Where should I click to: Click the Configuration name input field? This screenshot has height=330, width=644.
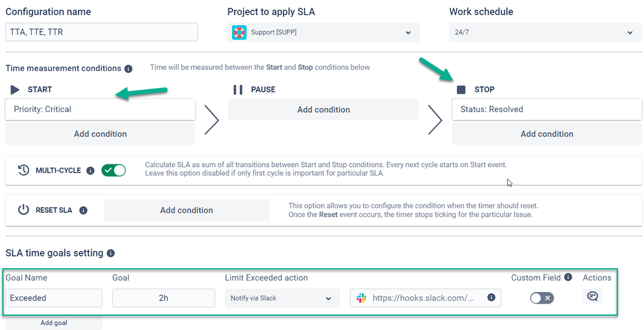point(101,32)
